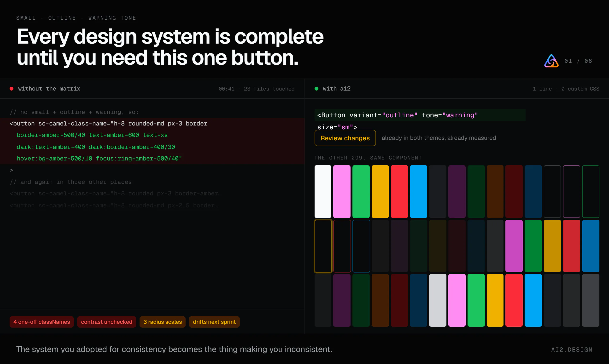
Task: Click the footer sentence about becoming inconsistent
Action: [x=174, y=349]
